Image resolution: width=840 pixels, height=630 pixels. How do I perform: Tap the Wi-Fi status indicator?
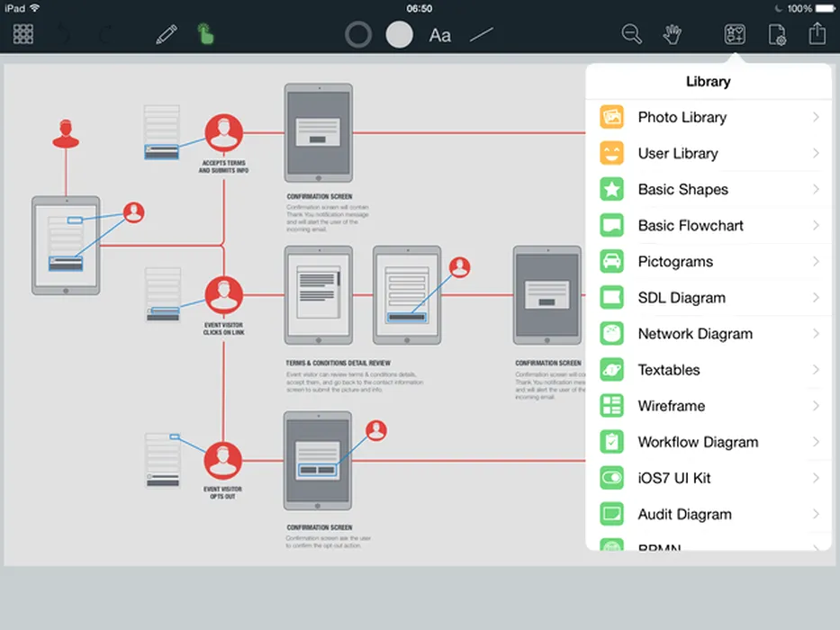(35, 8)
